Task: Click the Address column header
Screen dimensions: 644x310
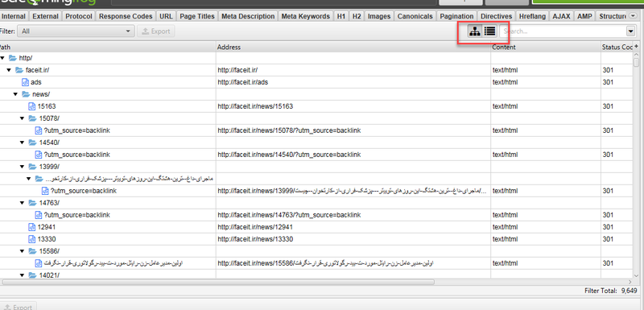Action: coord(353,47)
